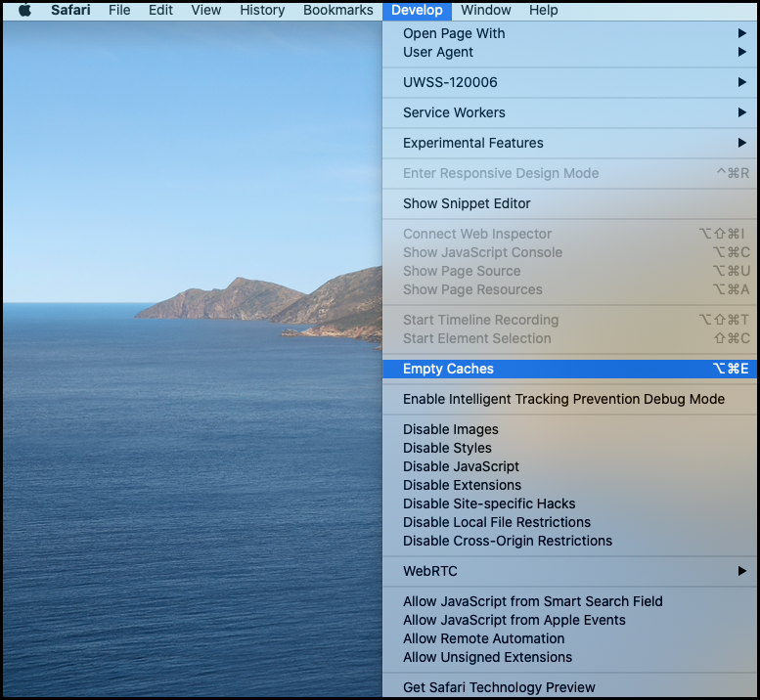Toggle Disable Cross-Origin Restrictions option
Screen dimensions: 760x700
571,541
